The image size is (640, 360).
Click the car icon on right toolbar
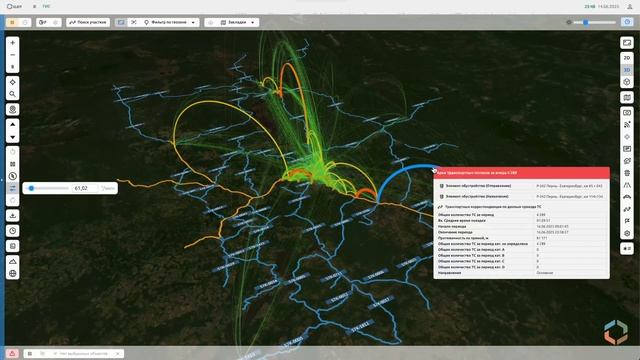click(x=627, y=197)
